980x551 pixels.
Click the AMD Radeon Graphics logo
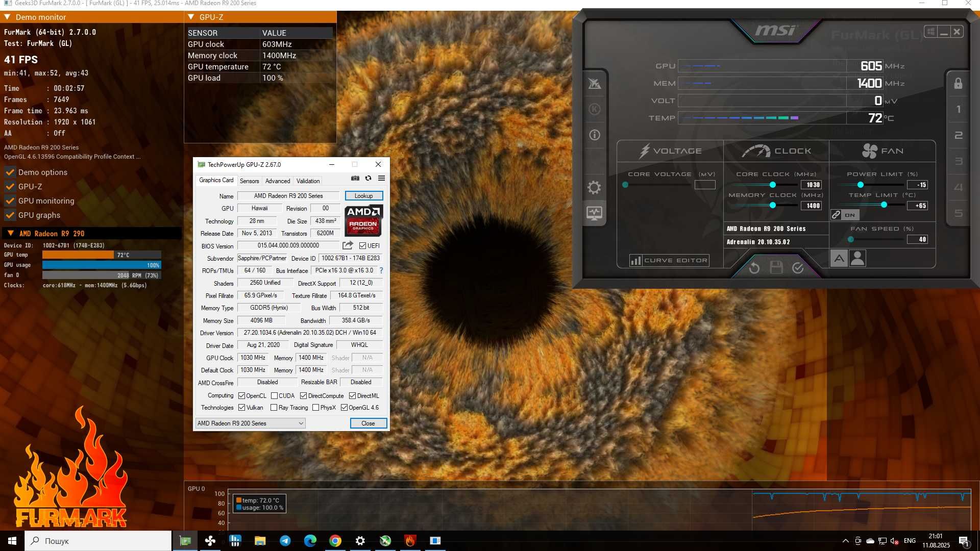(x=363, y=220)
